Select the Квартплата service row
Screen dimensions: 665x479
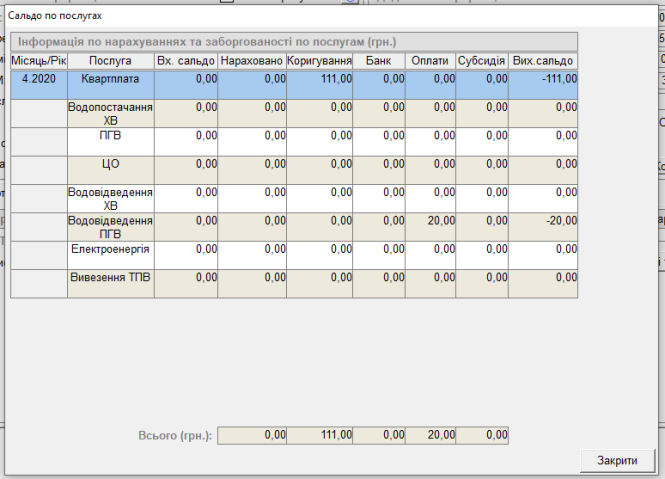110,79
